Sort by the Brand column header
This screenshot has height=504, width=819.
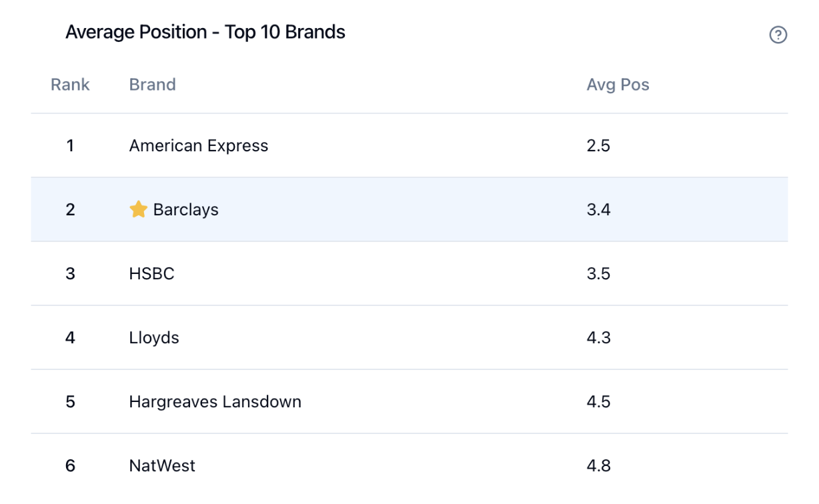[153, 85]
